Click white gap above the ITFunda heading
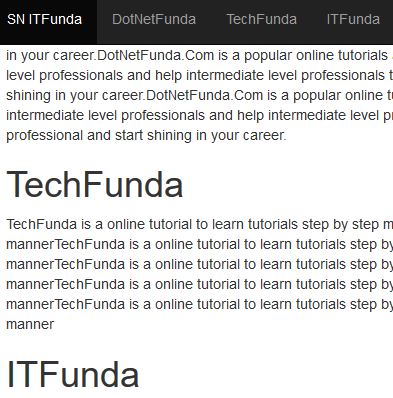 point(197,345)
